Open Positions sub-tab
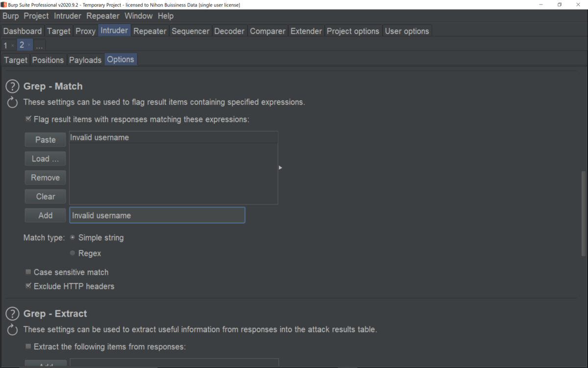588x368 pixels. pyautogui.click(x=48, y=60)
